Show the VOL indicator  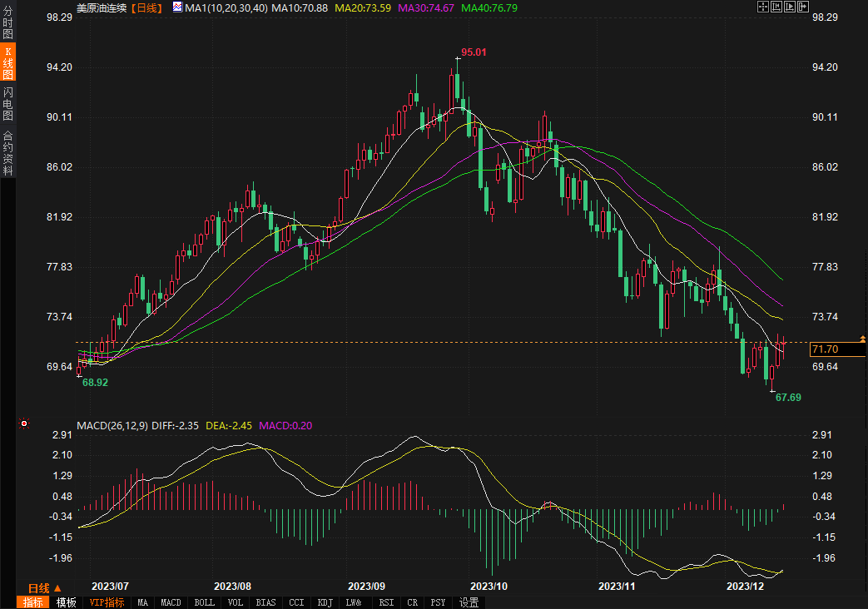click(x=236, y=602)
